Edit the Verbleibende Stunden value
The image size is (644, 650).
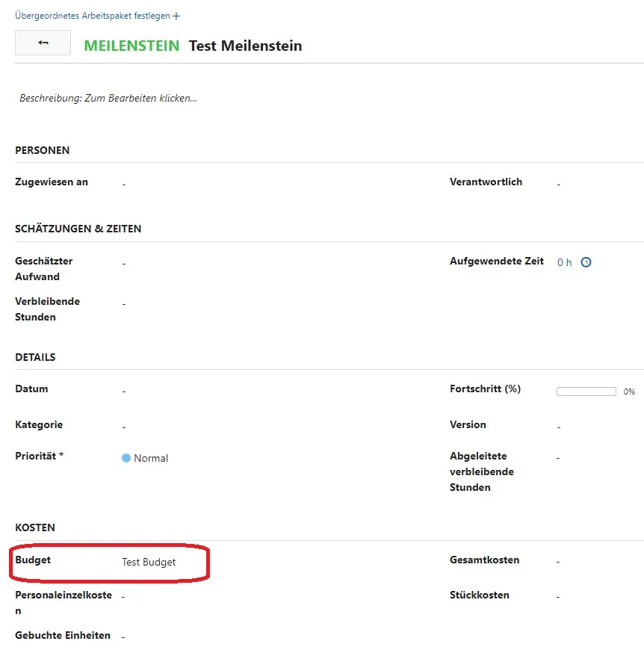[123, 302]
